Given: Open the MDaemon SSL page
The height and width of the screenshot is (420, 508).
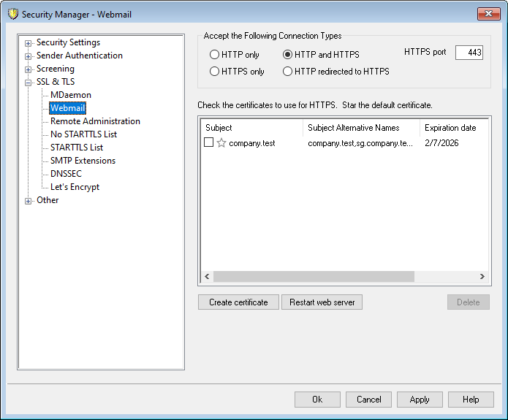Looking at the screenshot, I should click(70, 95).
